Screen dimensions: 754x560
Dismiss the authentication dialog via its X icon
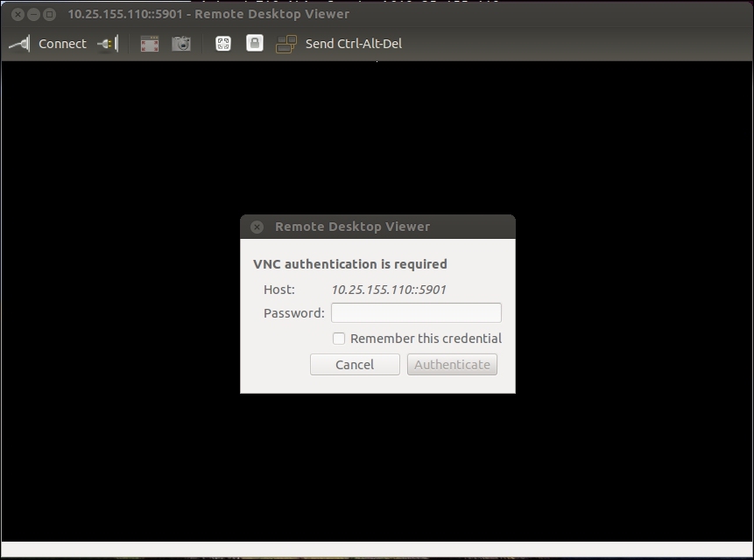(256, 226)
